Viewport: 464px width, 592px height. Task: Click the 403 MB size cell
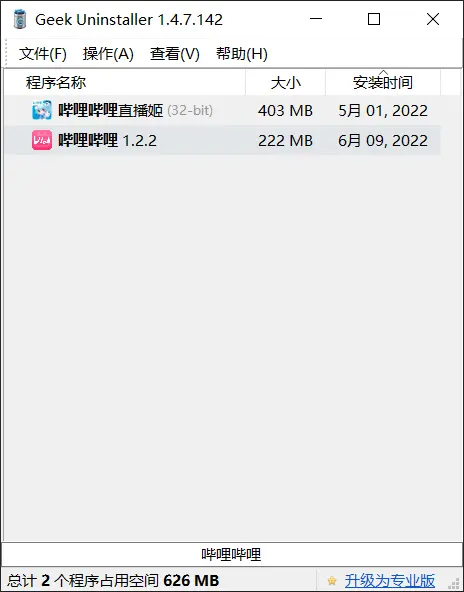285,111
